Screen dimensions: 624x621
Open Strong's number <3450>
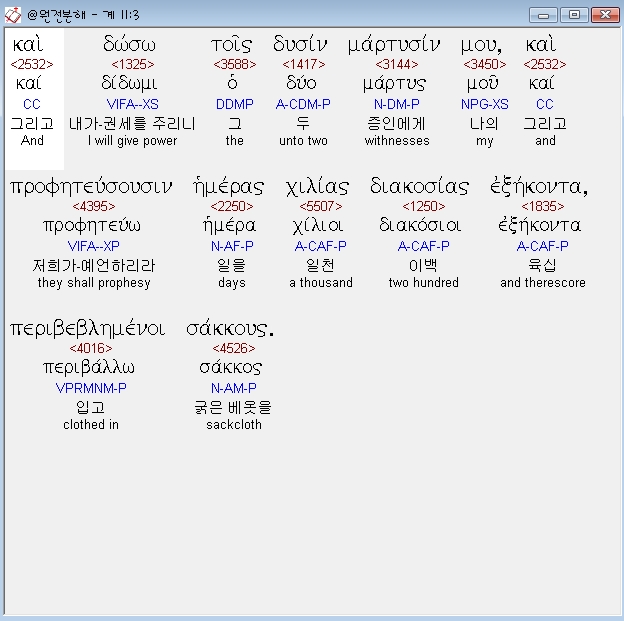485,64
